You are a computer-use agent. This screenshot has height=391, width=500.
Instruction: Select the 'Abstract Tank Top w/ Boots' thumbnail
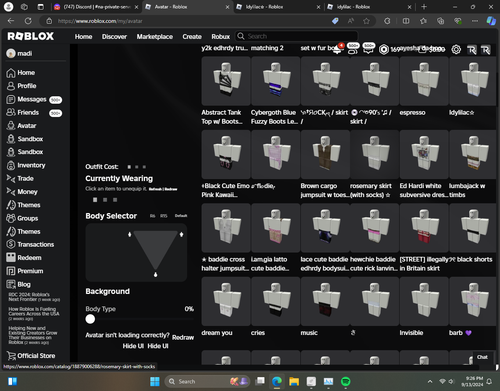point(226,81)
